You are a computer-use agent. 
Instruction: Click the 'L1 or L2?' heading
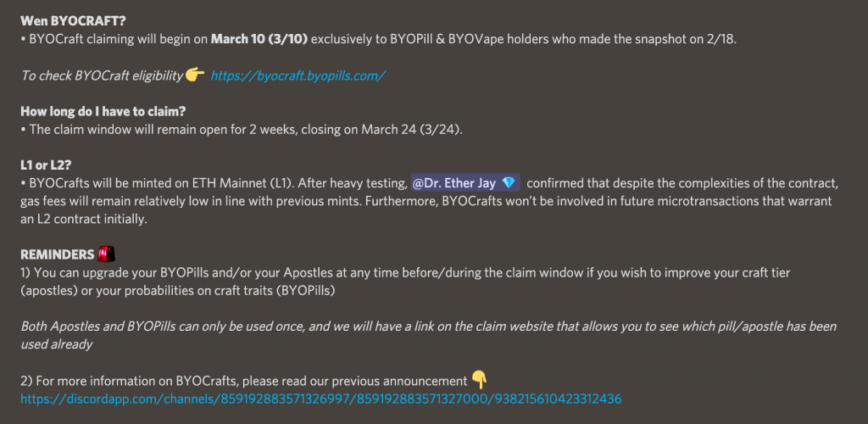pos(46,165)
